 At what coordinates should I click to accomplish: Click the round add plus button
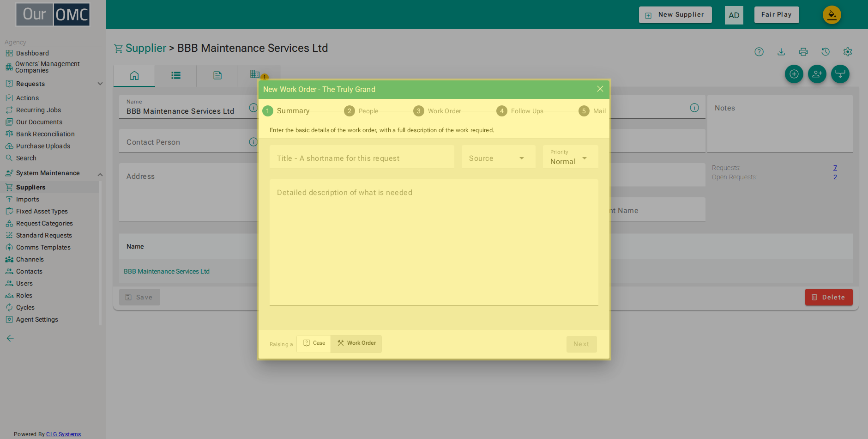coord(794,74)
